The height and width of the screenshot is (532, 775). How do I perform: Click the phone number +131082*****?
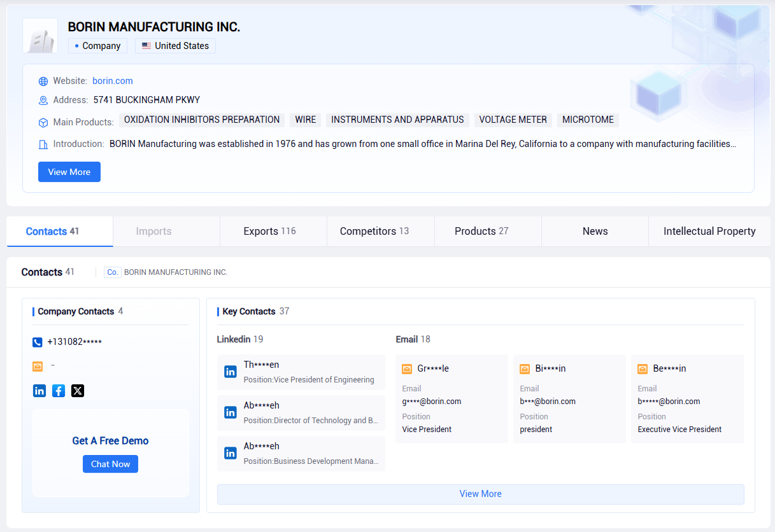tap(75, 342)
